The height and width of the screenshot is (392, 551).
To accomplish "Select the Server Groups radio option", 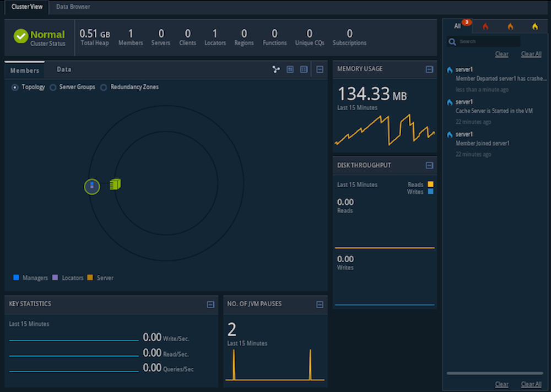I will (x=53, y=87).
